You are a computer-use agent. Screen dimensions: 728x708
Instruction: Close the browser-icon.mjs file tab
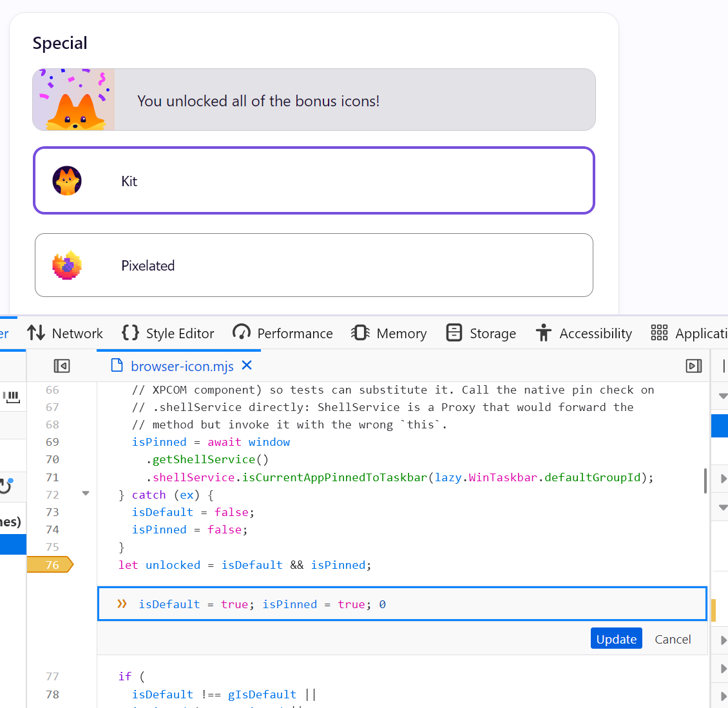(x=247, y=365)
